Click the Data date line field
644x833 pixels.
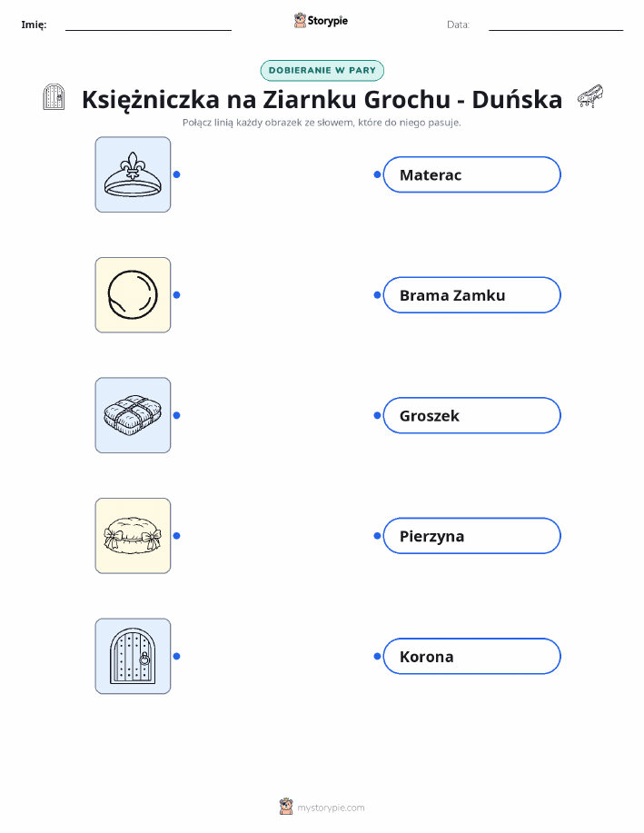(x=556, y=25)
